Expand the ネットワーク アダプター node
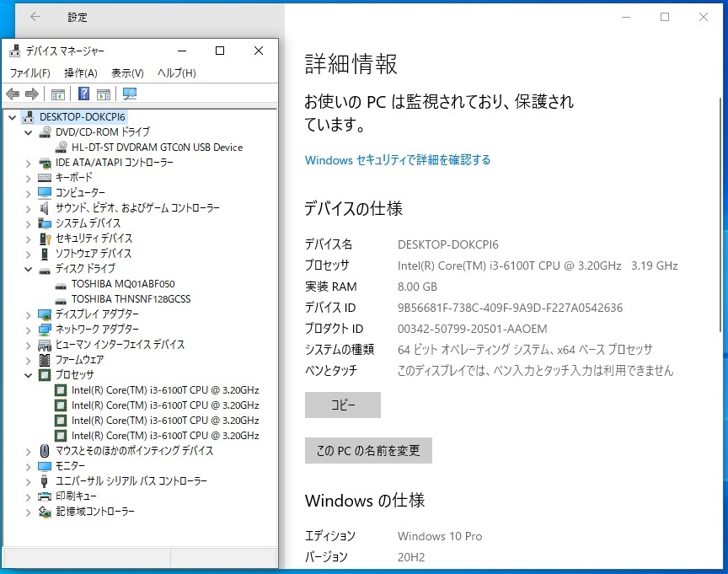Image resolution: width=728 pixels, height=574 pixels. tap(29, 330)
